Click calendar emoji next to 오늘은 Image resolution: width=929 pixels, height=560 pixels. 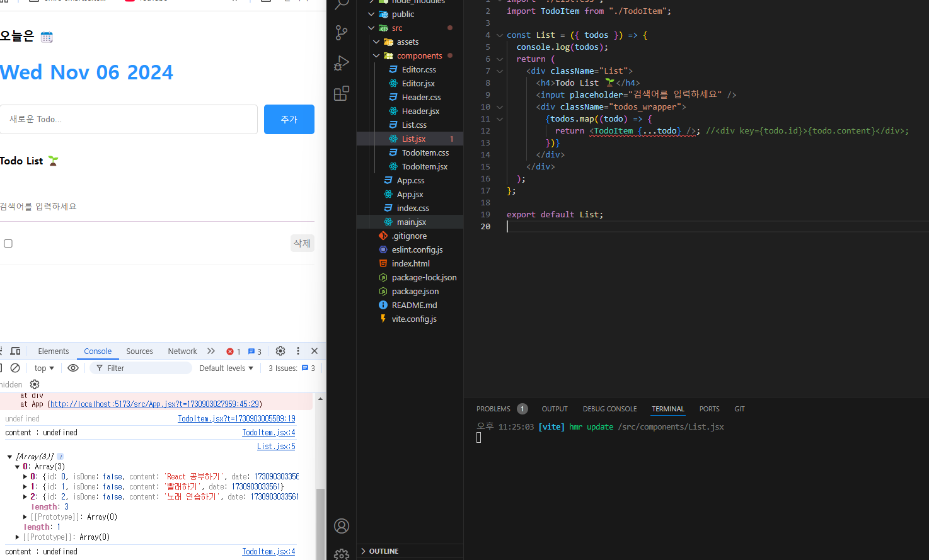[x=47, y=37]
